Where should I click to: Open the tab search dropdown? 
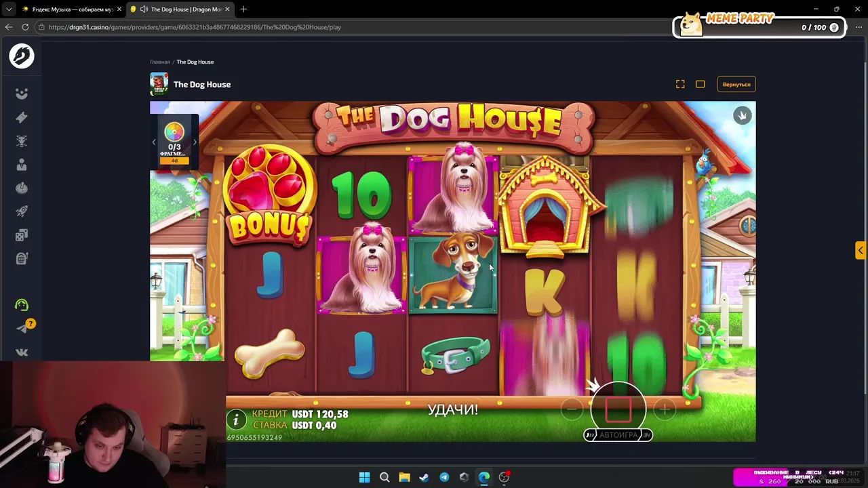coord(8,9)
